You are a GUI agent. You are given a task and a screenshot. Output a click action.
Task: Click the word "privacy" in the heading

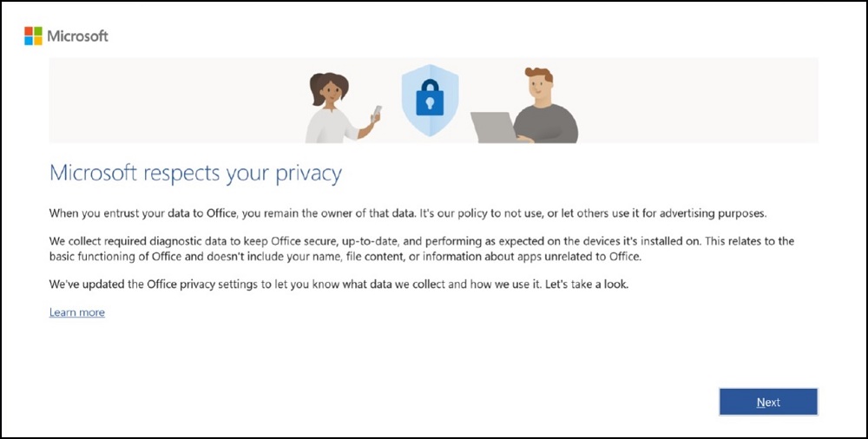point(308,174)
